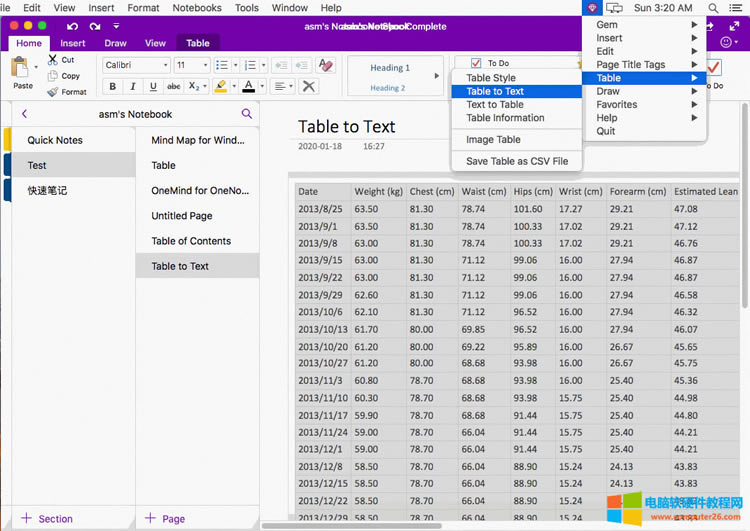Screen dimensions: 750x531
Task: Select Table to Text menu entry
Action: 495,91
